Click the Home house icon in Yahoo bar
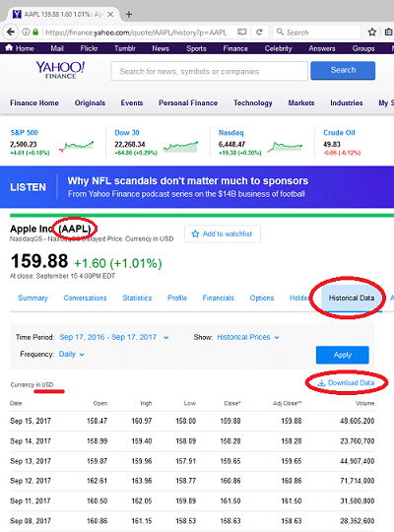The image size is (394, 532). (9, 48)
